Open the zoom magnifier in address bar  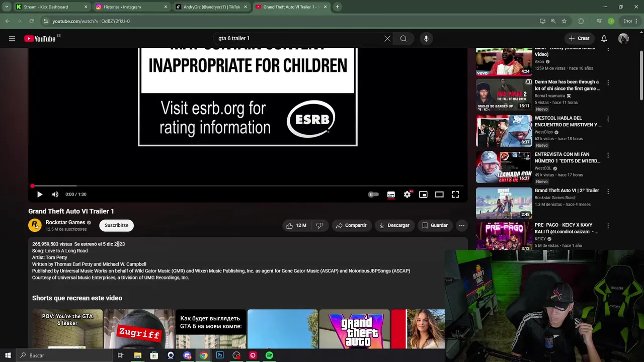point(553,21)
